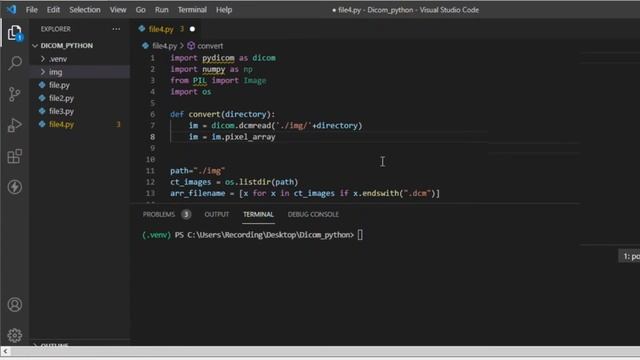
Task: Click file4.py in the breadcrumb
Action: pyautogui.click(x=164, y=46)
